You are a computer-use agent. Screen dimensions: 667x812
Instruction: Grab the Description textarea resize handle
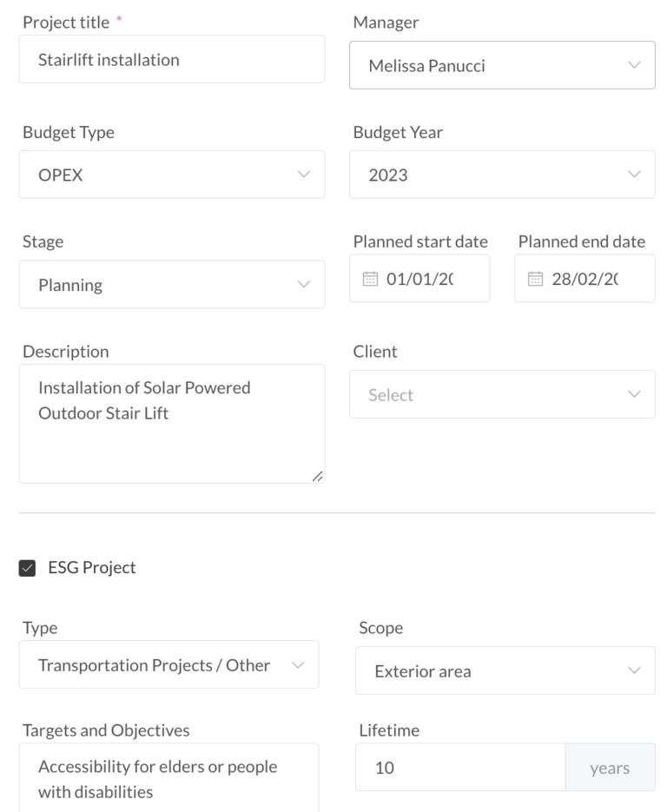point(317,476)
